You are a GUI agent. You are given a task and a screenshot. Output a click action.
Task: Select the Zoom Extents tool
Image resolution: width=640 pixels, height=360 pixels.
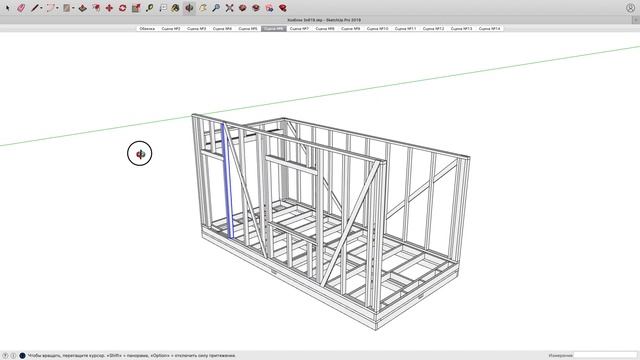coord(229,8)
